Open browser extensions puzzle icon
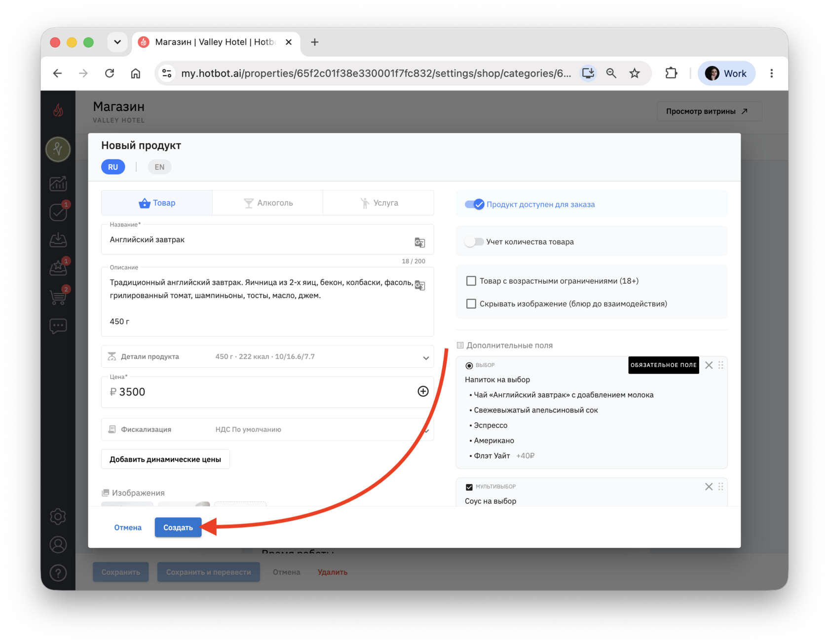This screenshot has height=644, width=829. click(671, 74)
